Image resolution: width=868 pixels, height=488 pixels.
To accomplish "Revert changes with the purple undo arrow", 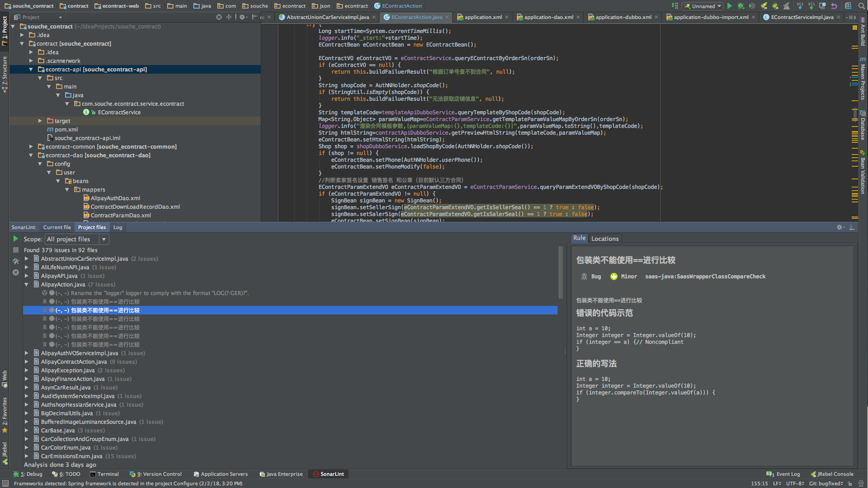I will [x=834, y=6].
